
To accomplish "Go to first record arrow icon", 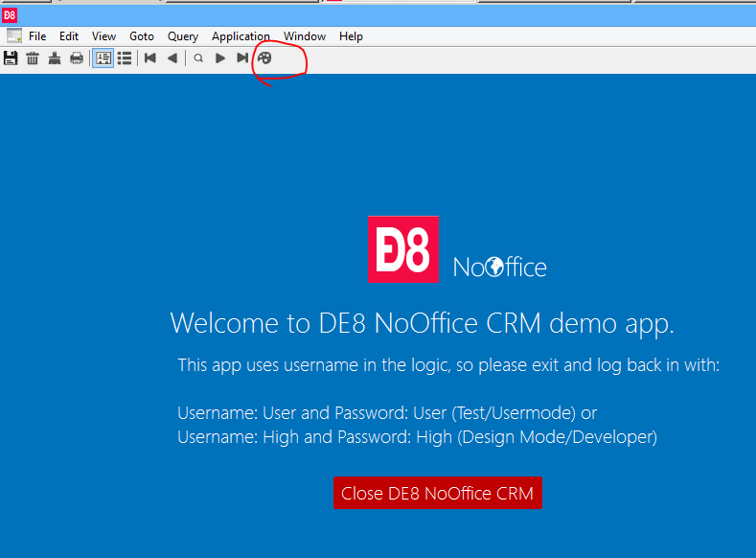I will 149,58.
